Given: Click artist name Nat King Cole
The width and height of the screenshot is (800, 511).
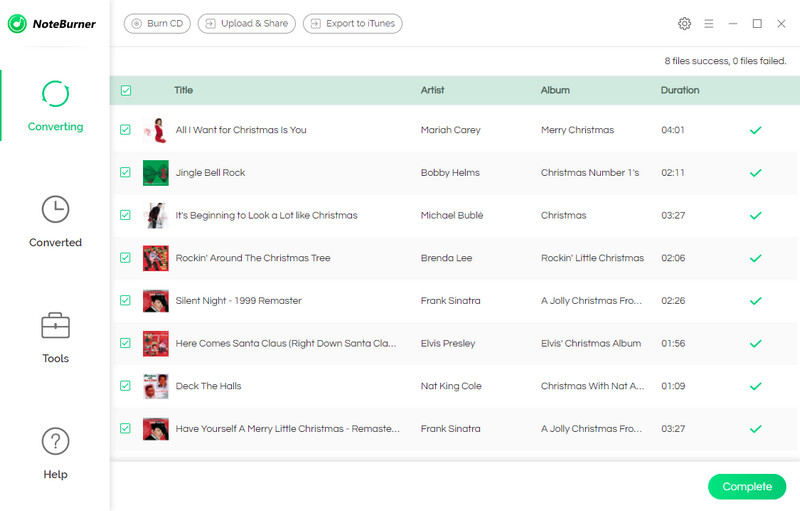Looking at the screenshot, I should point(451,386).
